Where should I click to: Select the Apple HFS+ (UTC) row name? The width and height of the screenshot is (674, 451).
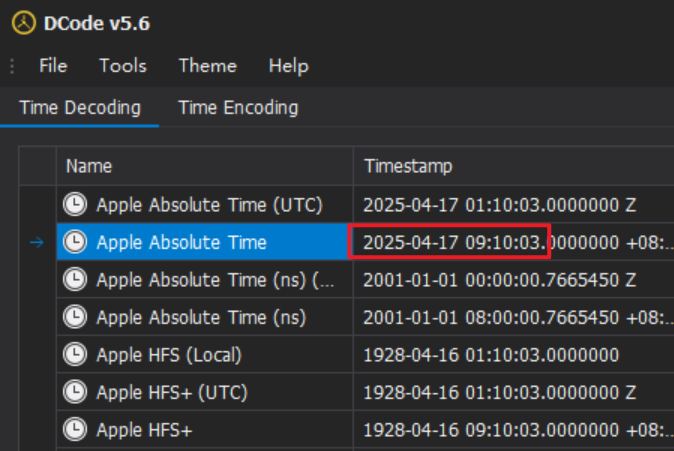(x=172, y=392)
